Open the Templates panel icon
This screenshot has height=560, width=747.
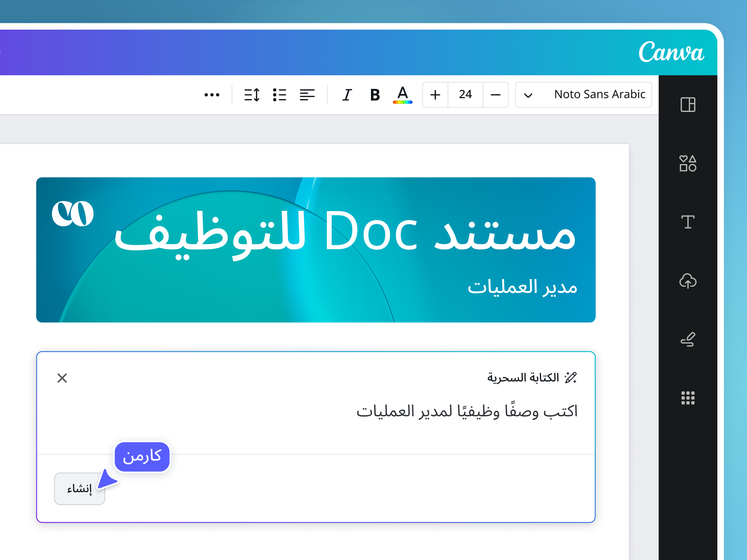(x=688, y=105)
